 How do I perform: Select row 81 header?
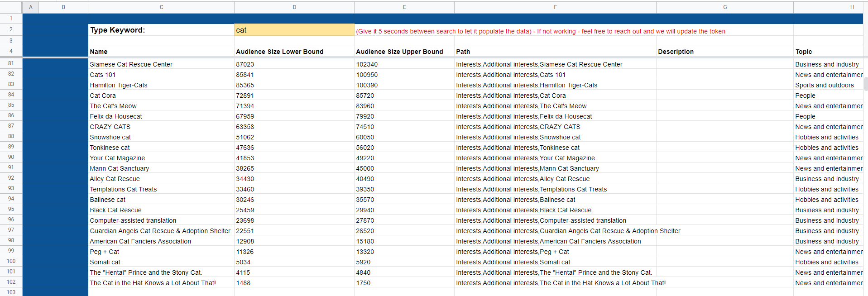coord(11,64)
